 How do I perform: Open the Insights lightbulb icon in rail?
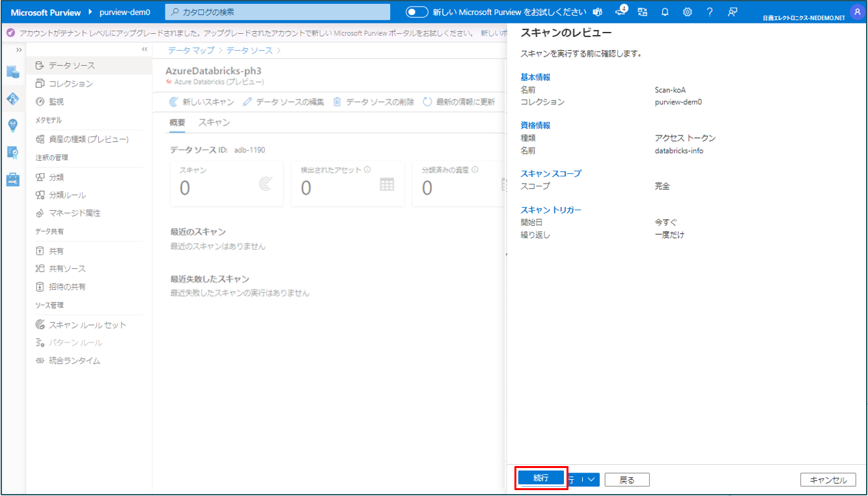13,125
